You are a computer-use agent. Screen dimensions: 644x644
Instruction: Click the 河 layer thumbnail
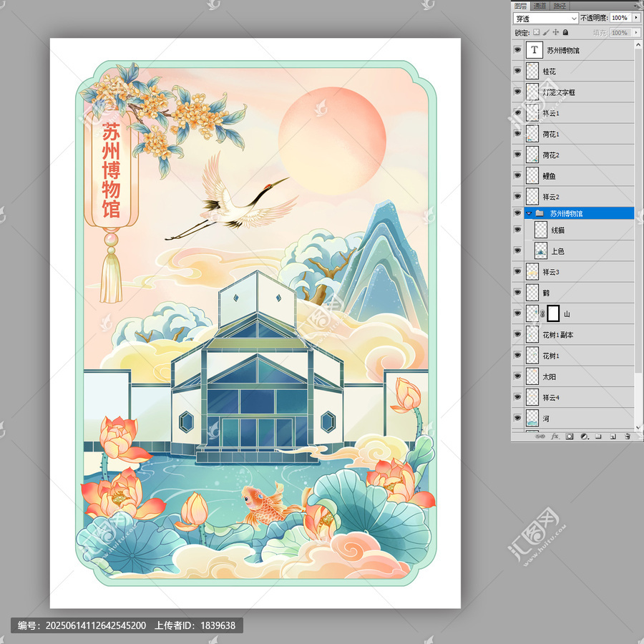532,418
